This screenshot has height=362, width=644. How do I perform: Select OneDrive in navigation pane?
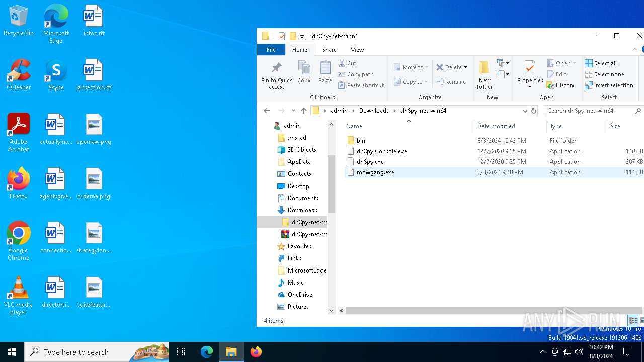point(300,295)
